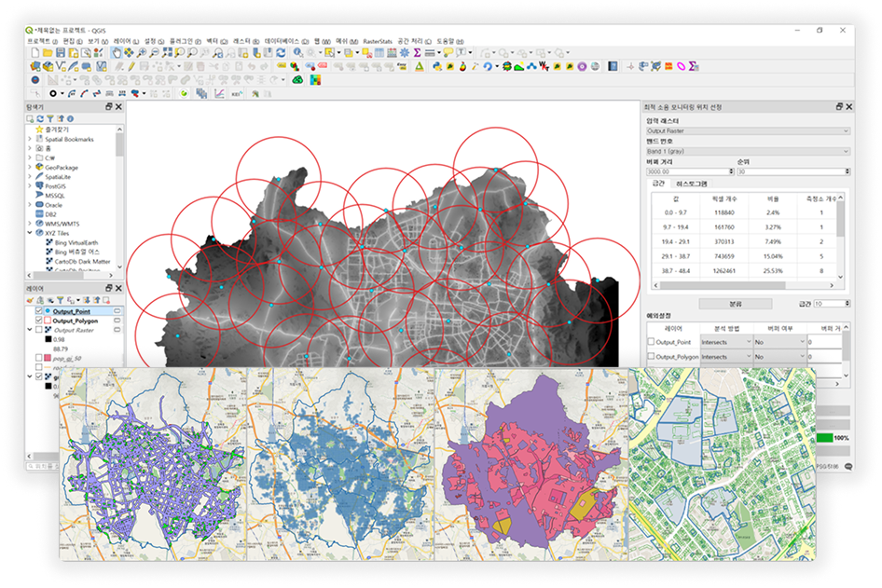Image resolution: width=882 pixels, height=588 pixels.
Task: Click the Refresh map icon in toolbar
Action: (281, 53)
